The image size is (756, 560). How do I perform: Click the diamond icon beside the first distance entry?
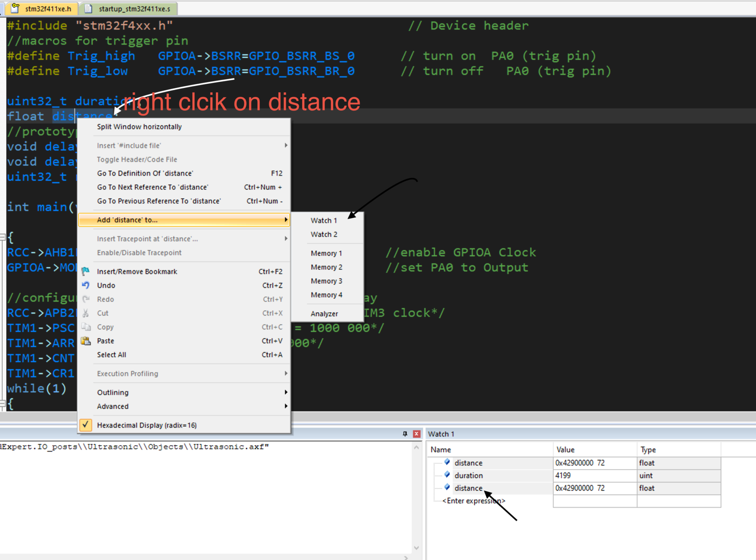[447, 463]
